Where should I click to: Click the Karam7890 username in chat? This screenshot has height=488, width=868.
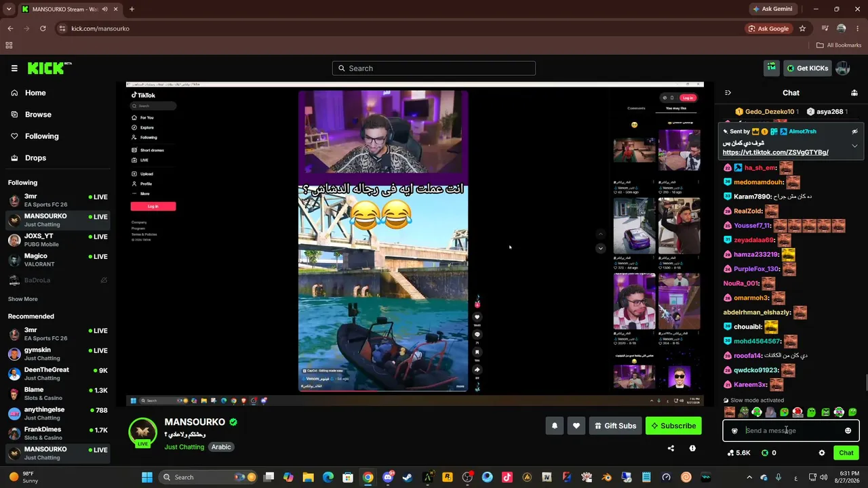pyautogui.click(x=753, y=197)
